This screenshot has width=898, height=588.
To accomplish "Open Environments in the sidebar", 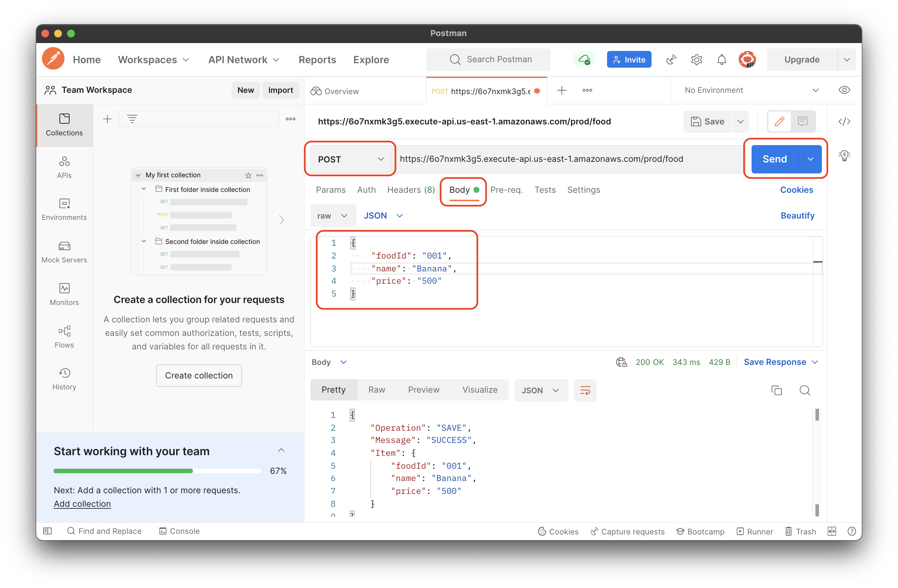I will (x=65, y=210).
